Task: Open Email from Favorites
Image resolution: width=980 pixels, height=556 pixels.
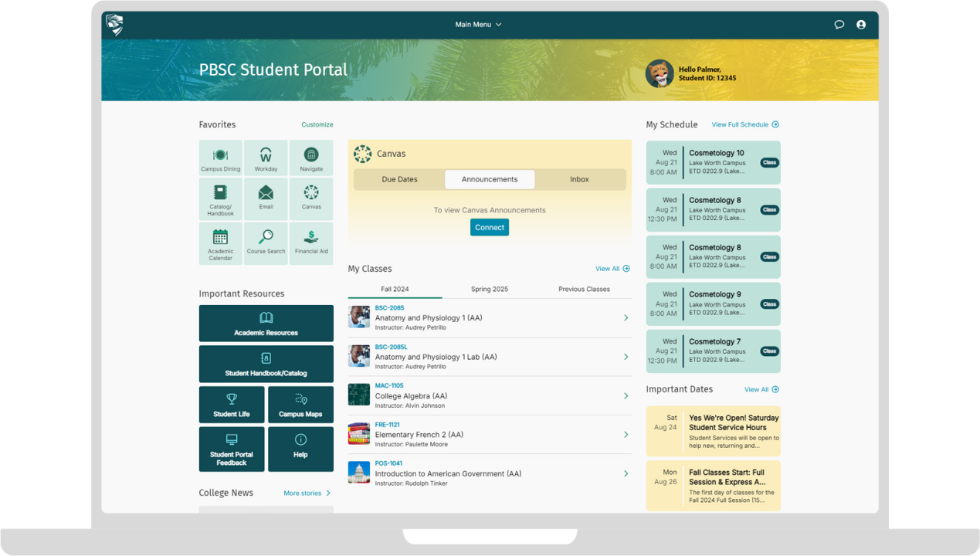Action: coord(266,199)
